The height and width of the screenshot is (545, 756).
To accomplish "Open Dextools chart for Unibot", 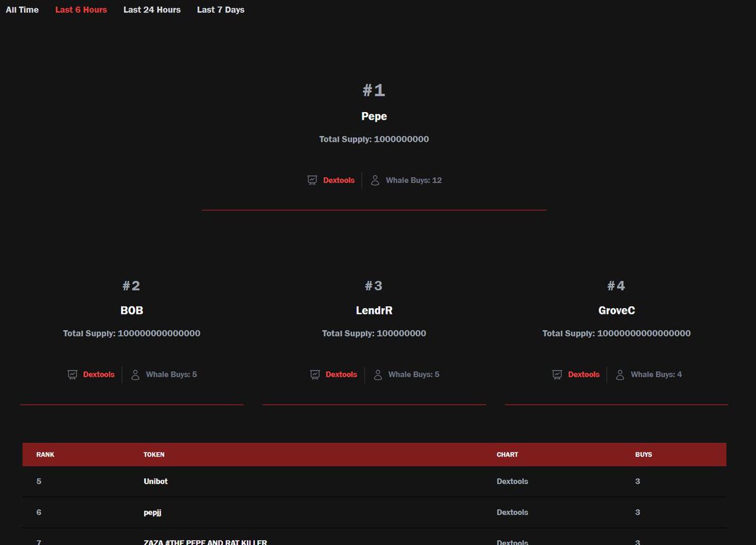I will 512,481.
